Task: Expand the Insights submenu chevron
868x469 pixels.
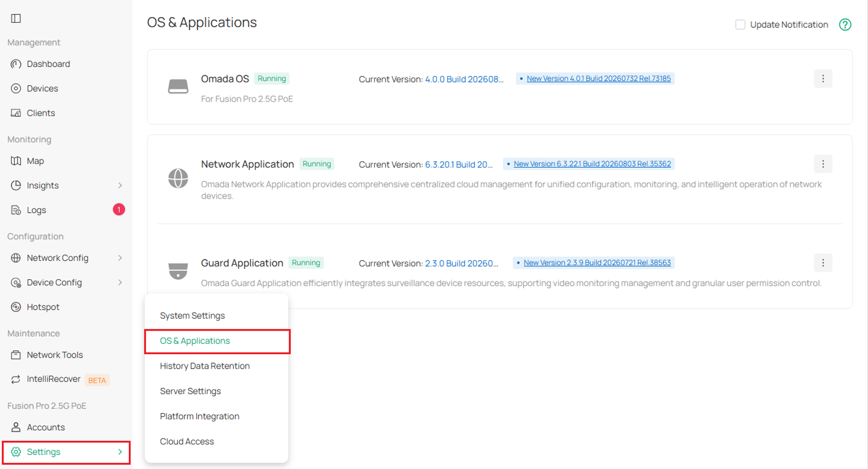Action: (x=120, y=185)
